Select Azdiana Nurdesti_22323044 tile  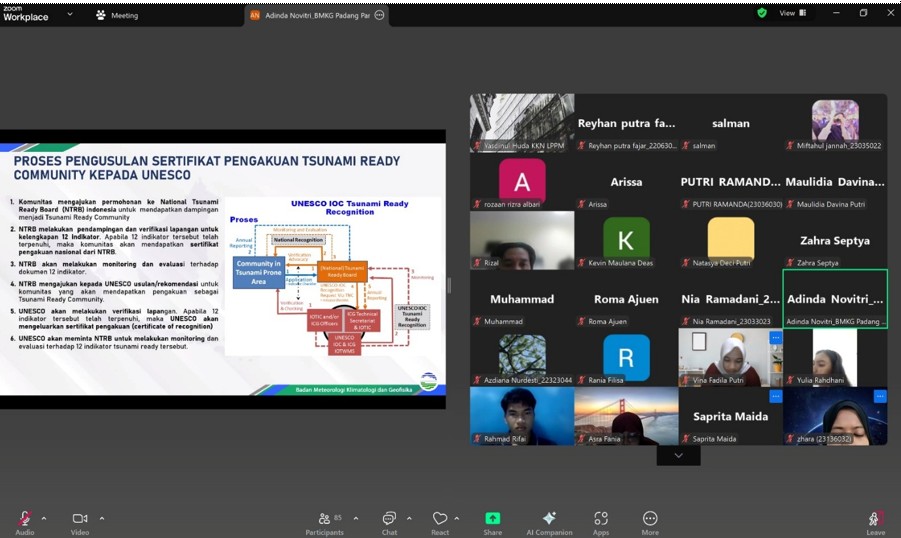(522, 358)
